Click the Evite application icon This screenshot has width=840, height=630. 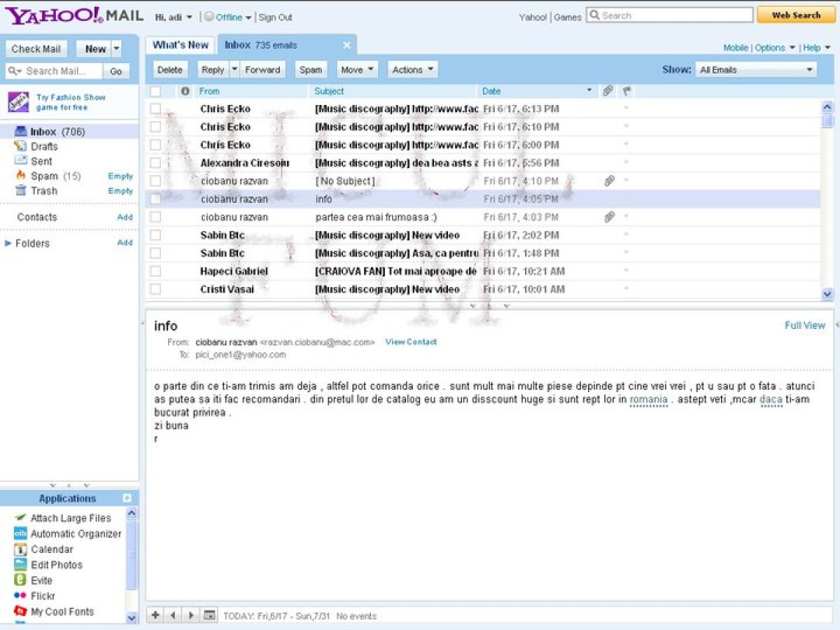pos(20,580)
